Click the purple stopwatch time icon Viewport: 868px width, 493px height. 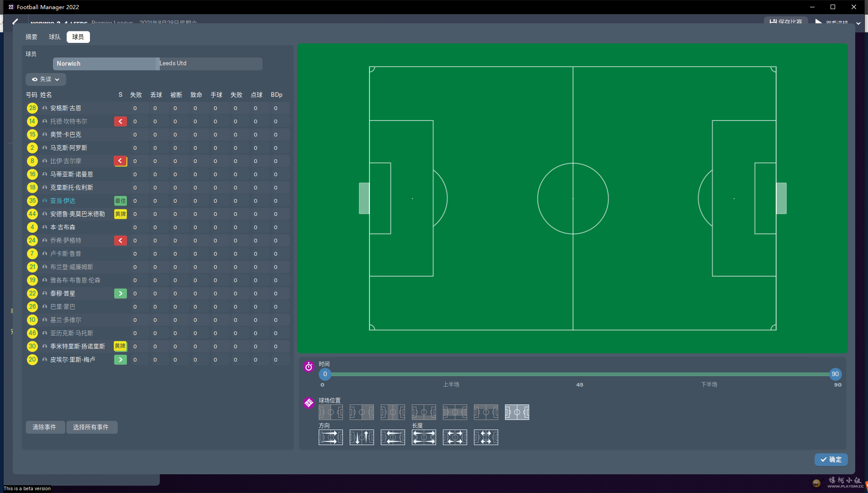tap(309, 367)
